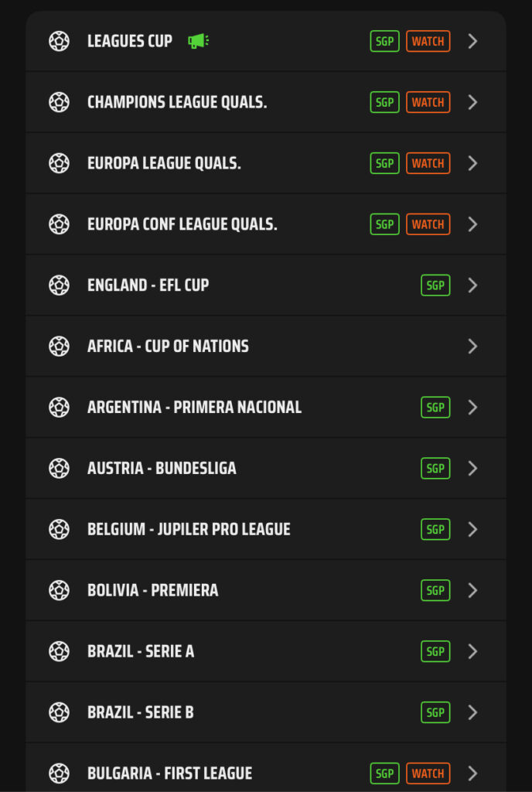Viewport: 532px width, 792px height.
Task: Click the WATCH button on Champions League Quals.
Action: pos(428,102)
